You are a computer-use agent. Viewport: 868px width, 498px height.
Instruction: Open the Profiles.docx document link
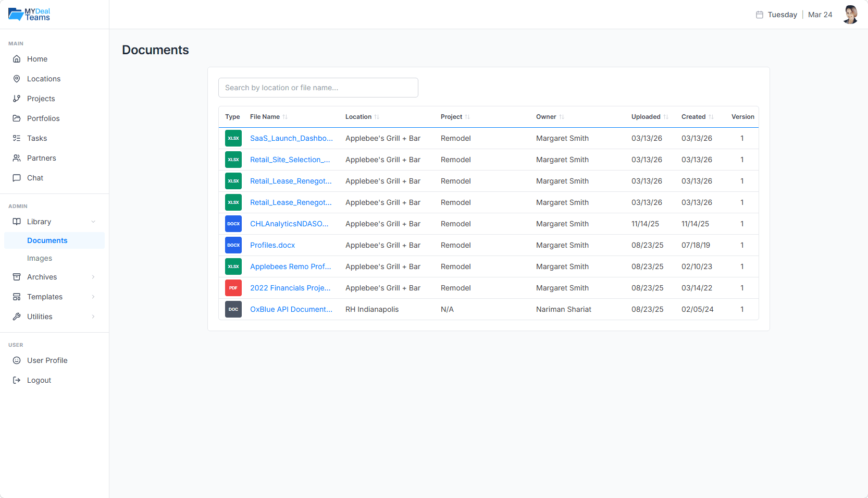click(x=272, y=245)
